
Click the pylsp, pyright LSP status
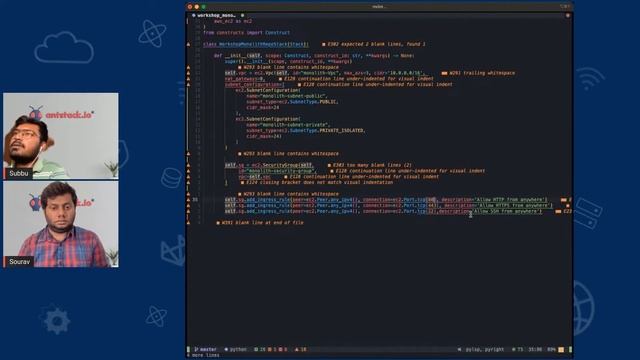[x=484, y=350]
